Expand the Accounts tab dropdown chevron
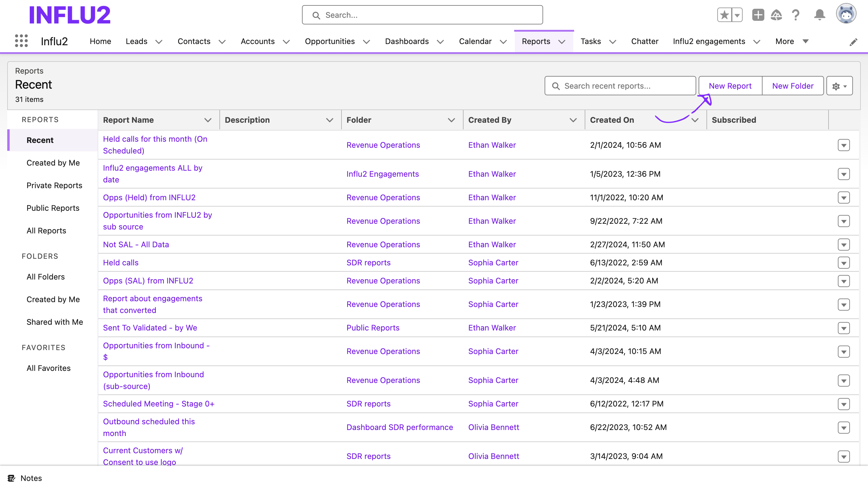The width and height of the screenshot is (868, 490). tap(286, 42)
